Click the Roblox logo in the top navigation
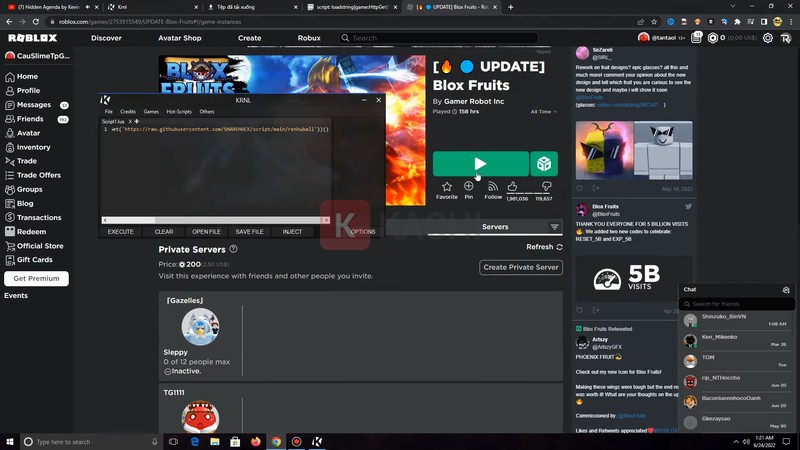This screenshot has height=450, width=800. (33, 38)
